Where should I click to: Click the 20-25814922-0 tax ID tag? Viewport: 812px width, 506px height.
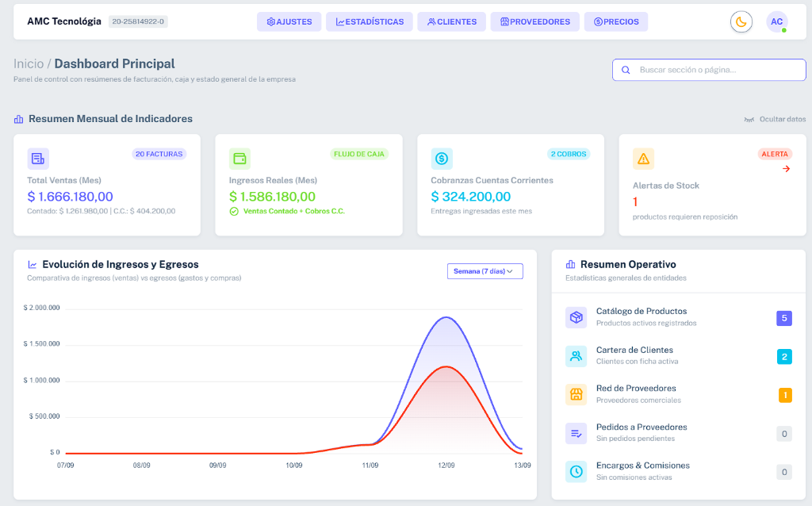pyautogui.click(x=138, y=21)
